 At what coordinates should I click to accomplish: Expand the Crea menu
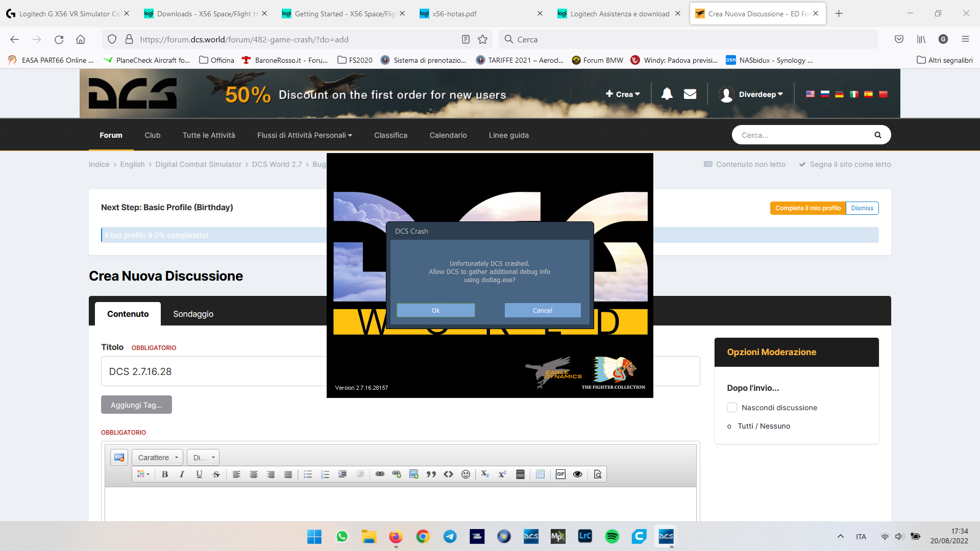tap(623, 94)
